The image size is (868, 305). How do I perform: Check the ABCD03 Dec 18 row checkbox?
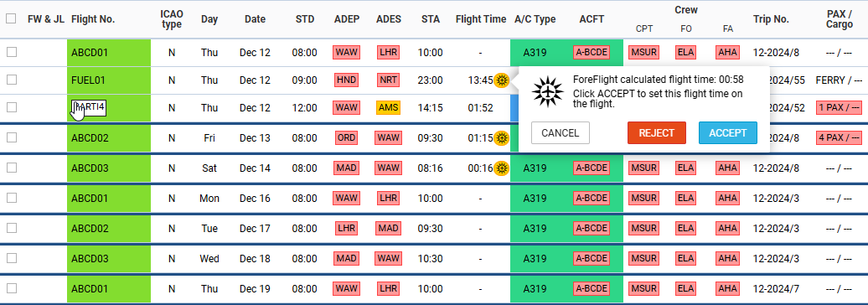click(12, 258)
